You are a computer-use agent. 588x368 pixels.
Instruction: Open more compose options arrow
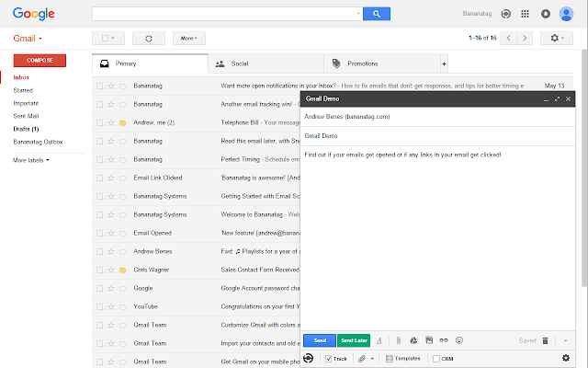[x=566, y=340]
